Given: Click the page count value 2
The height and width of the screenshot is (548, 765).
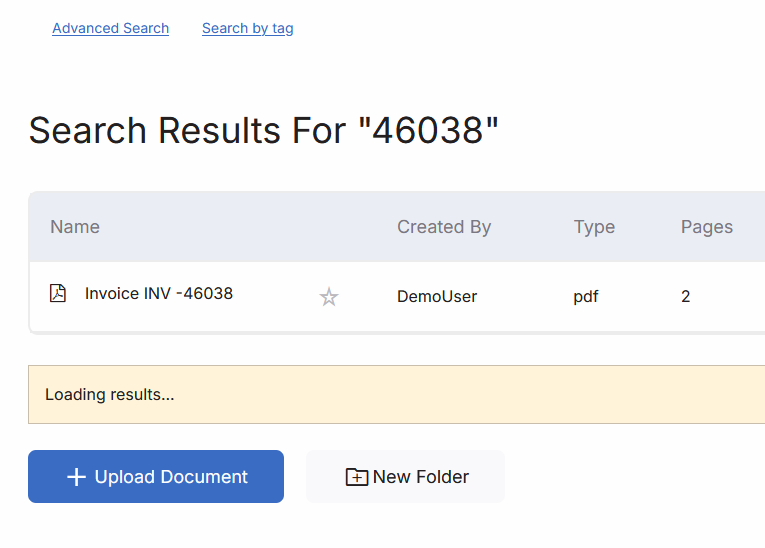Looking at the screenshot, I should [x=686, y=297].
